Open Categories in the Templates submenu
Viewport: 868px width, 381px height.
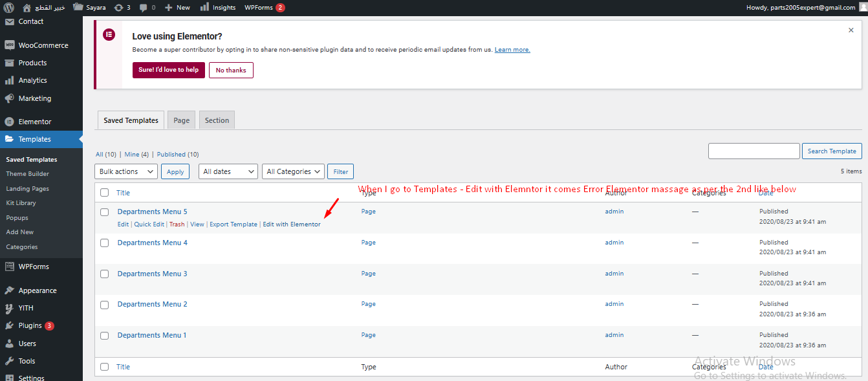pyautogui.click(x=22, y=247)
